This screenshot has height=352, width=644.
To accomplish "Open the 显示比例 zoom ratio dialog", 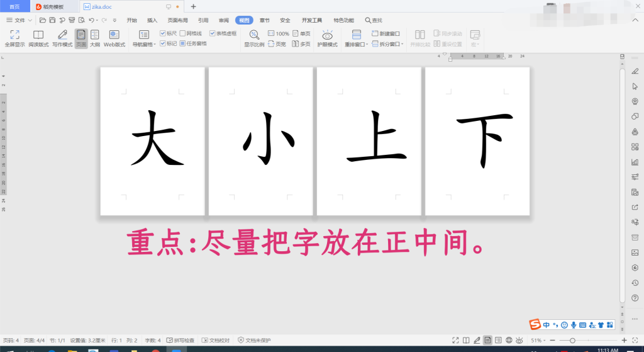I will click(254, 38).
